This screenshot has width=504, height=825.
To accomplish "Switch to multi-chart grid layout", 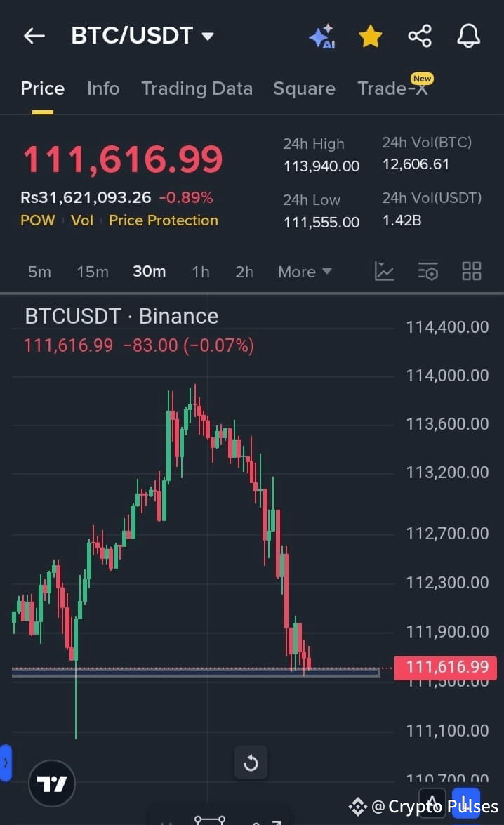I will [x=472, y=272].
